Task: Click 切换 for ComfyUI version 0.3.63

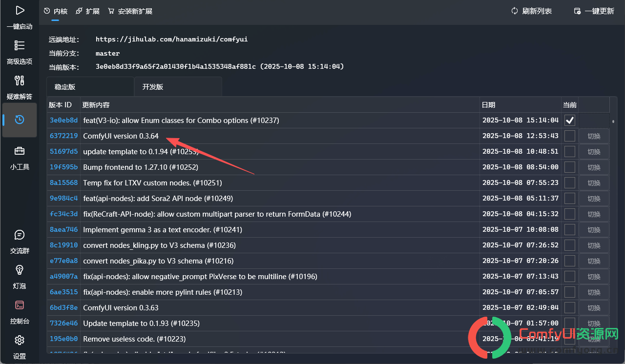Action: 594,308
